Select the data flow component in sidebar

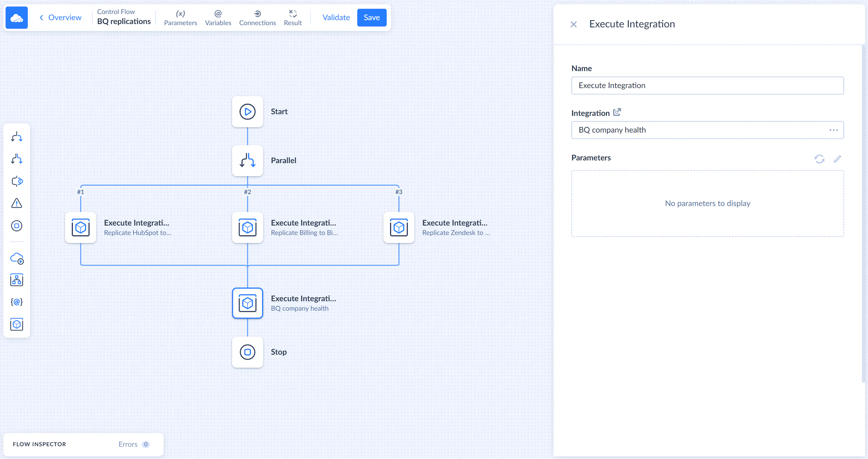point(17,280)
